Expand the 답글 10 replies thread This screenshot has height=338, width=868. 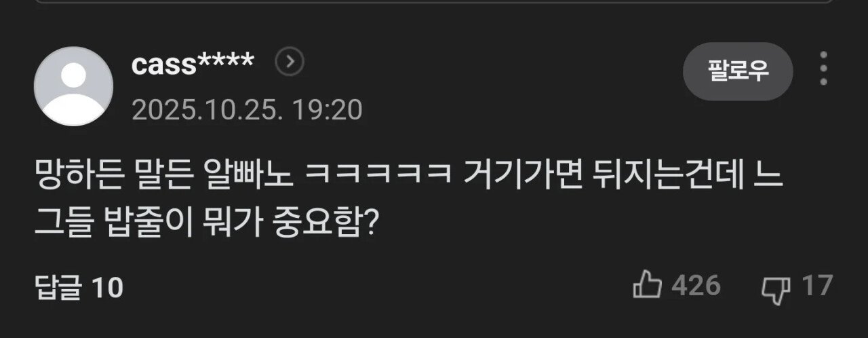tap(79, 288)
